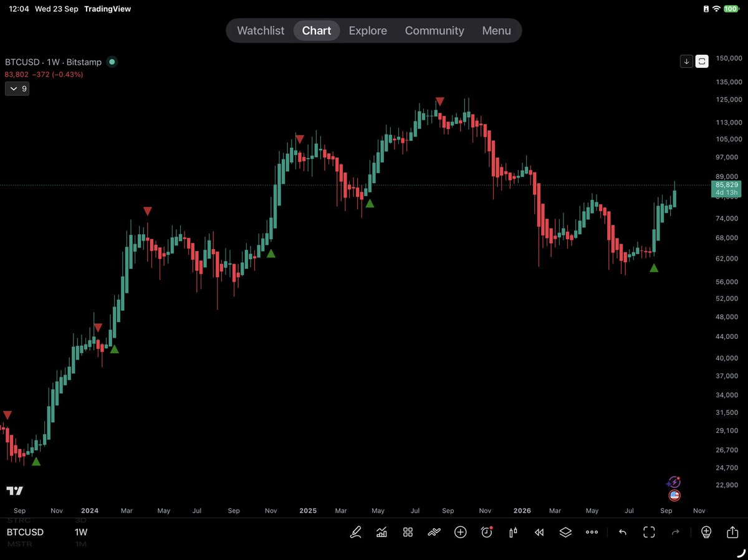Click the green market status dot beside Bitstamp
The image size is (748, 560).
coord(112,62)
